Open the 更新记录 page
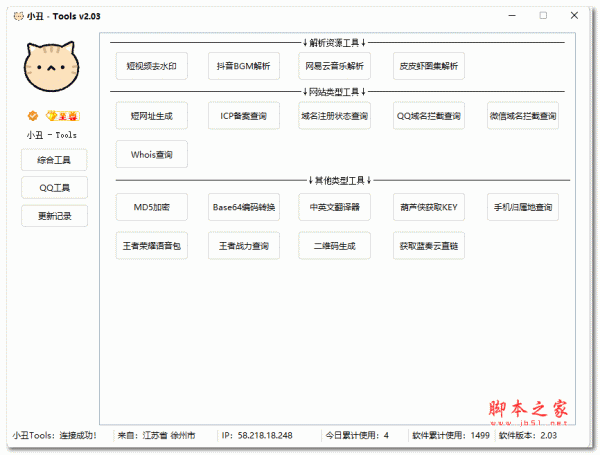The height and width of the screenshot is (455, 600). pos(54,216)
